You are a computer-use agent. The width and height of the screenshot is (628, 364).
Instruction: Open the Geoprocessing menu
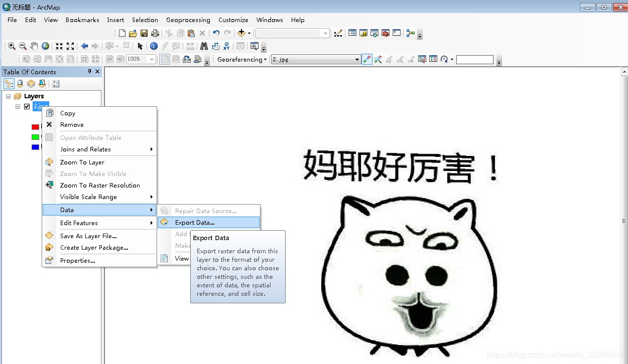coord(188,20)
